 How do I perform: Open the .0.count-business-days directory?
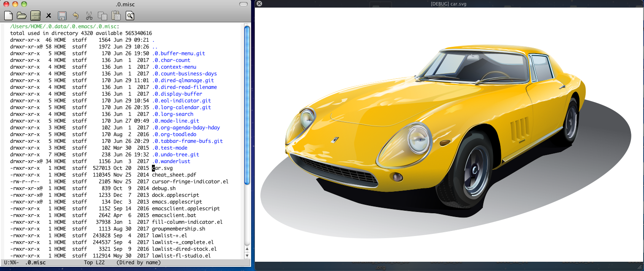point(184,74)
